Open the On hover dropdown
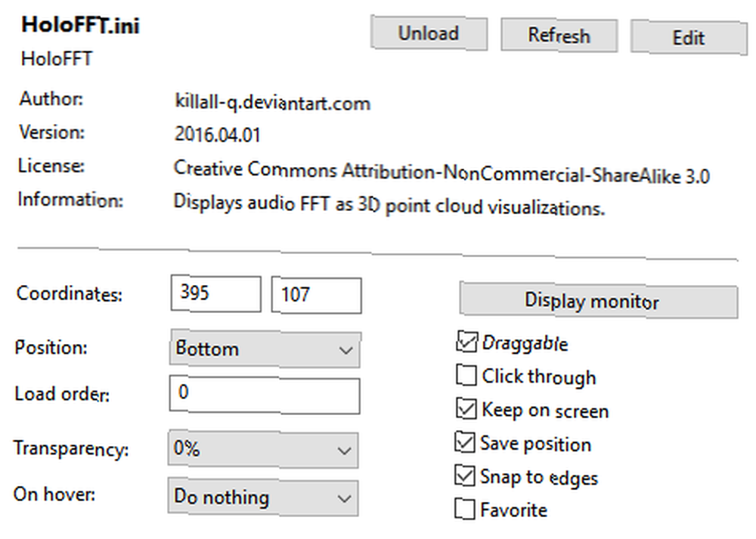The height and width of the screenshot is (539, 756). [263, 497]
